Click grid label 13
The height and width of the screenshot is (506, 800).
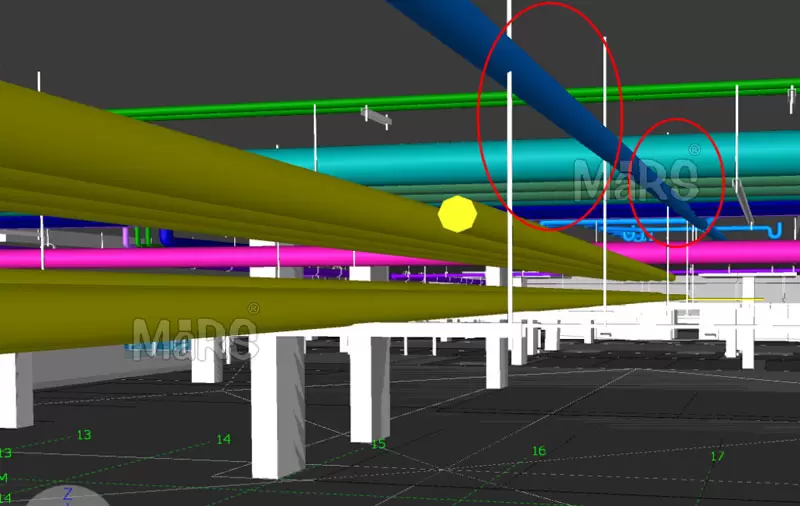coord(84,435)
